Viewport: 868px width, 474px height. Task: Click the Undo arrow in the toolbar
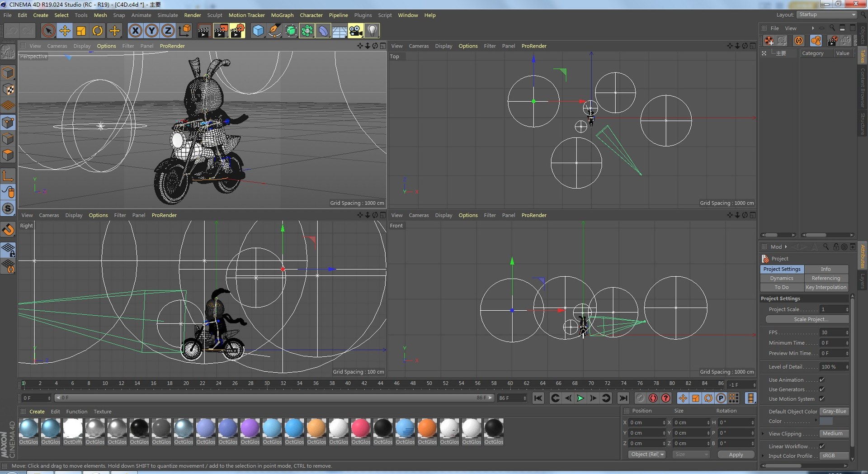pos(12,31)
